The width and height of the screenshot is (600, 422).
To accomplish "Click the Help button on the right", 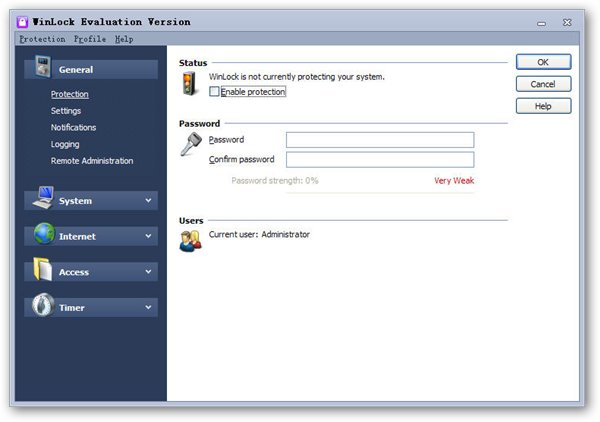I will 543,106.
